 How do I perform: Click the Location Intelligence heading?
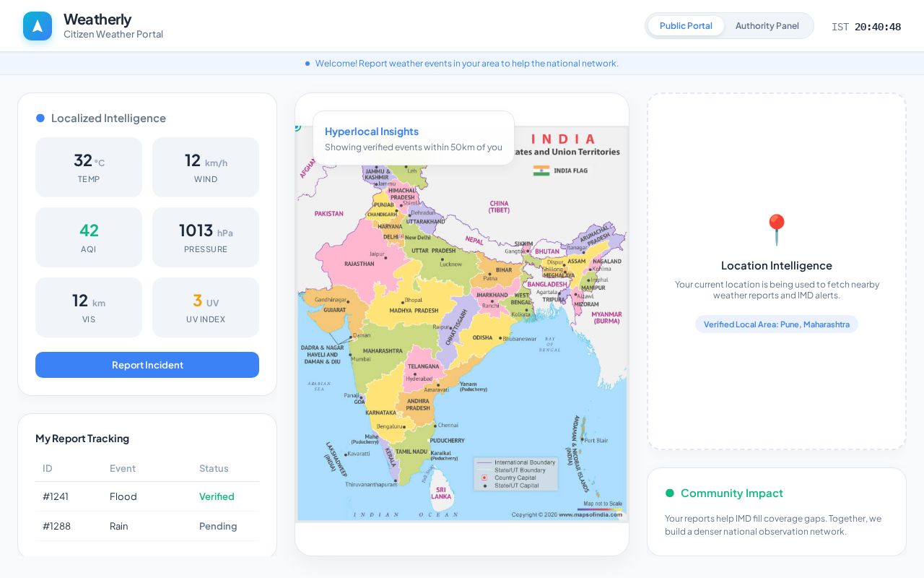pyautogui.click(x=777, y=265)
